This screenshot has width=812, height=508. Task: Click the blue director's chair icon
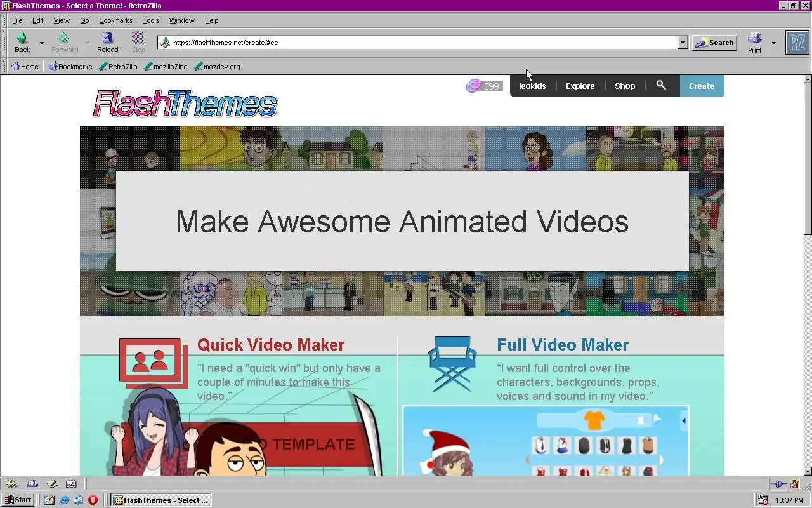(x=452, y=364)
